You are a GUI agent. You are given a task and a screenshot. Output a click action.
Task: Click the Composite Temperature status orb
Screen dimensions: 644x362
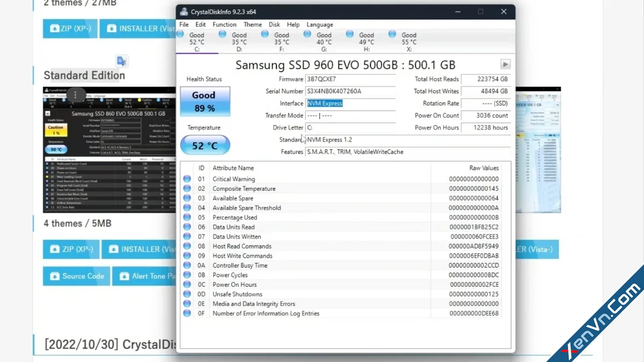pyautogui.click(x=187, y=189)
